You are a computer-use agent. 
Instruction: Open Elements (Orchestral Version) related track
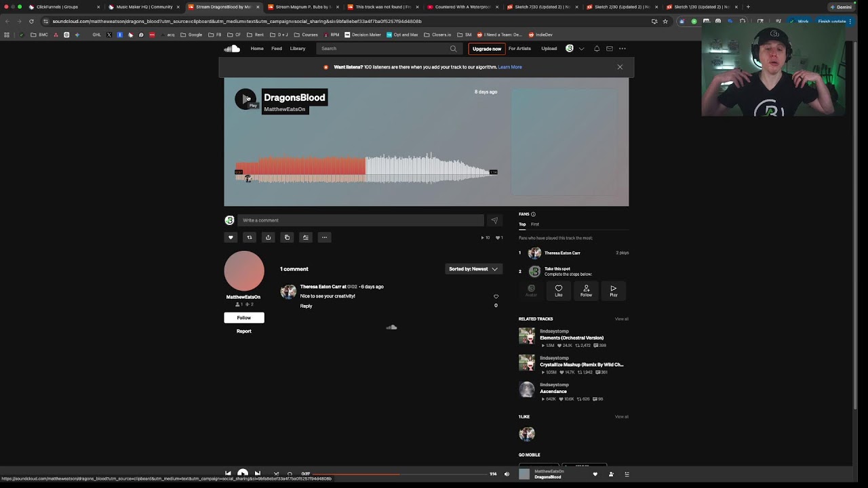pyautogui.click(x=572, y=338)
